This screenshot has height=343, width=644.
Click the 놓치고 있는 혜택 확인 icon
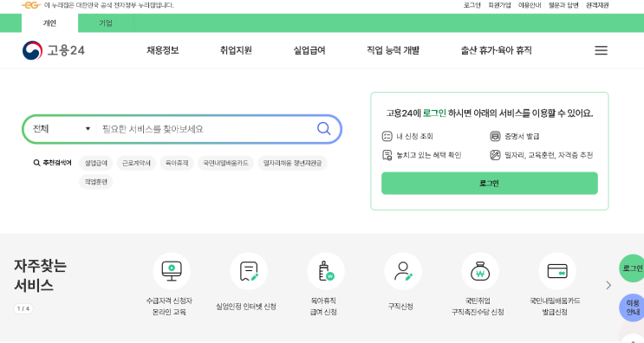tap(387, 155)
